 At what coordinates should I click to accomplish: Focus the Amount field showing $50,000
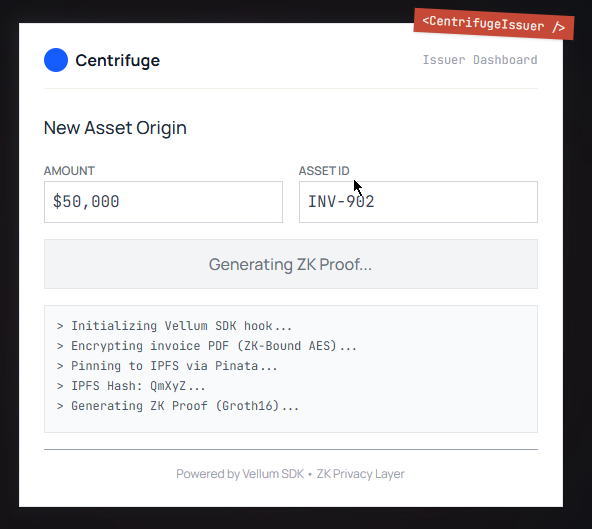point(163,202)
